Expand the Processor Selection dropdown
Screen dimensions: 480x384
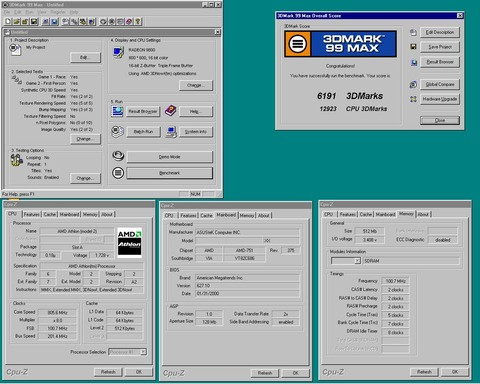click(x=143, y=352)
